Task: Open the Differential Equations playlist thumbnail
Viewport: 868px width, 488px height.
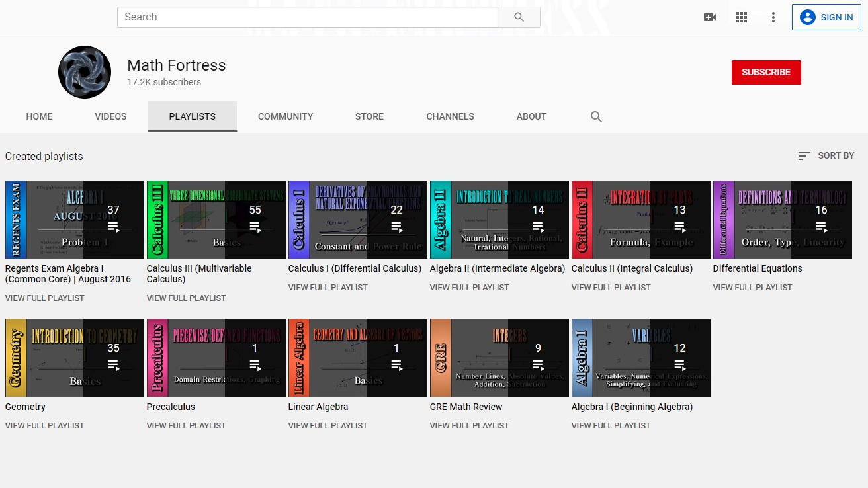Action: (783, 220)
